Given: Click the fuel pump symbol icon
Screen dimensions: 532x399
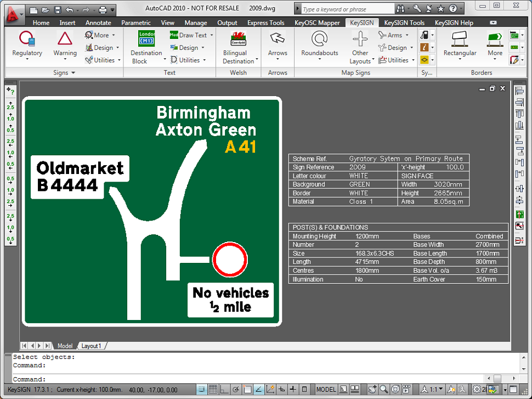Looking at the screenshot, I should tap(425, 35).
